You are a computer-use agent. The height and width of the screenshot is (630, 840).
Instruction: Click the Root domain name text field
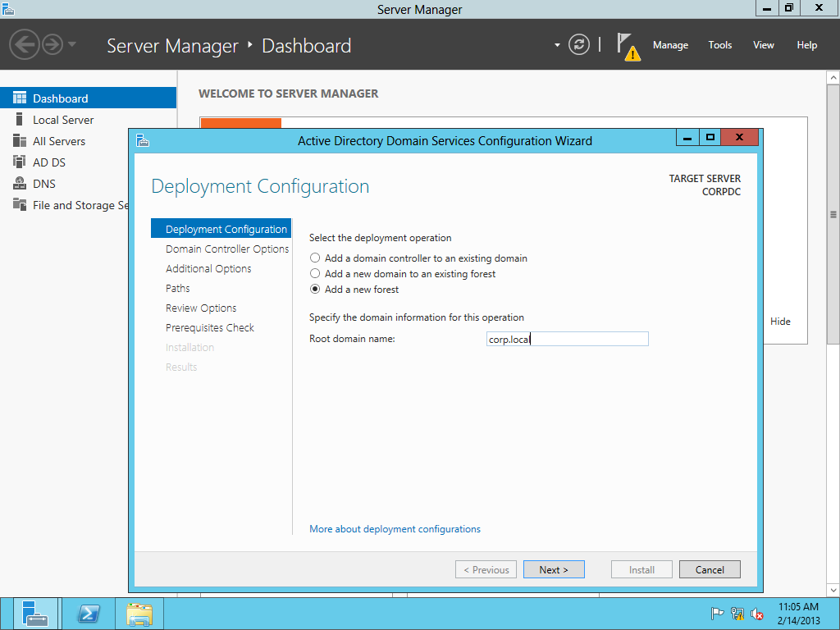click(567, 339)
